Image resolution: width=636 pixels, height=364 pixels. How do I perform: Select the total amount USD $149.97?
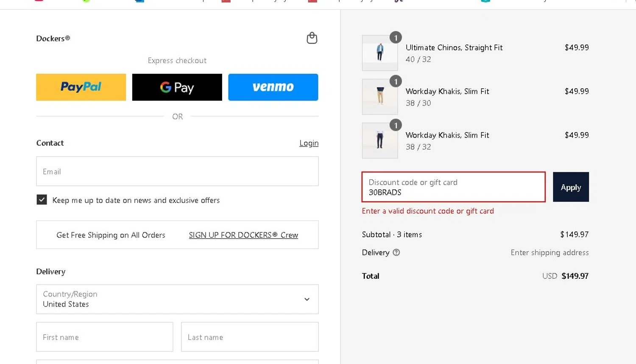pyautogui.click(x=565, y=276)
